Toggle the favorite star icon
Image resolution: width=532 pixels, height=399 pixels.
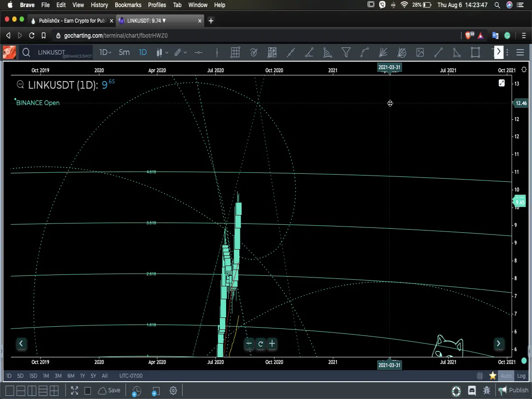[x=493, y=376]
